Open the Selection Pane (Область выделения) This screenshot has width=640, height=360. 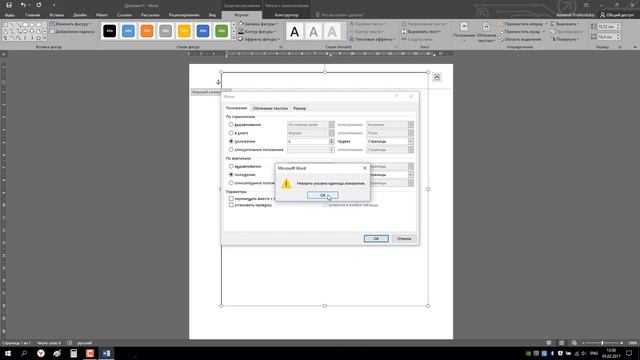point(520,39)
